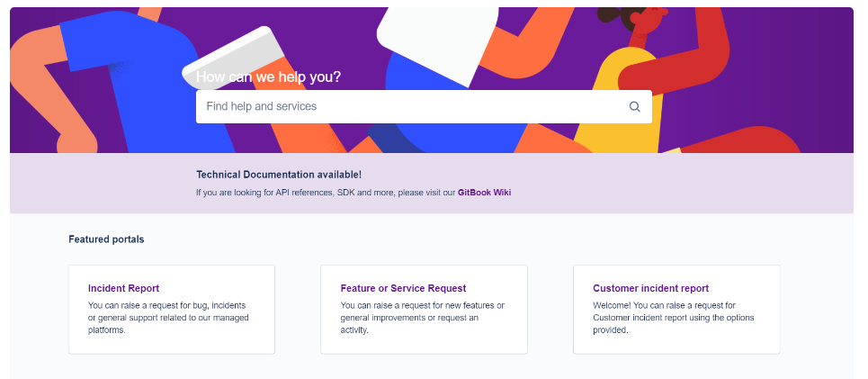
Task: Open the Customer incident report portal title
Action: (650, 289)
